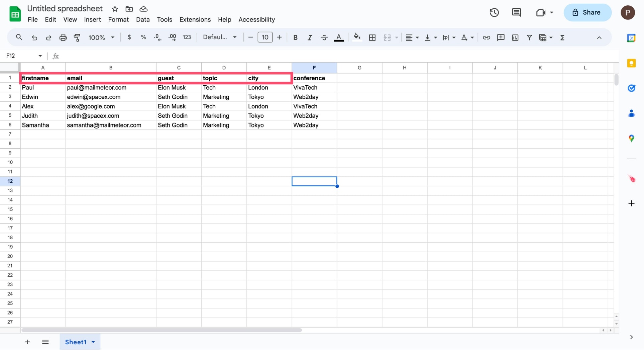
Task: Open the Format menu
Action: (118, 19)
